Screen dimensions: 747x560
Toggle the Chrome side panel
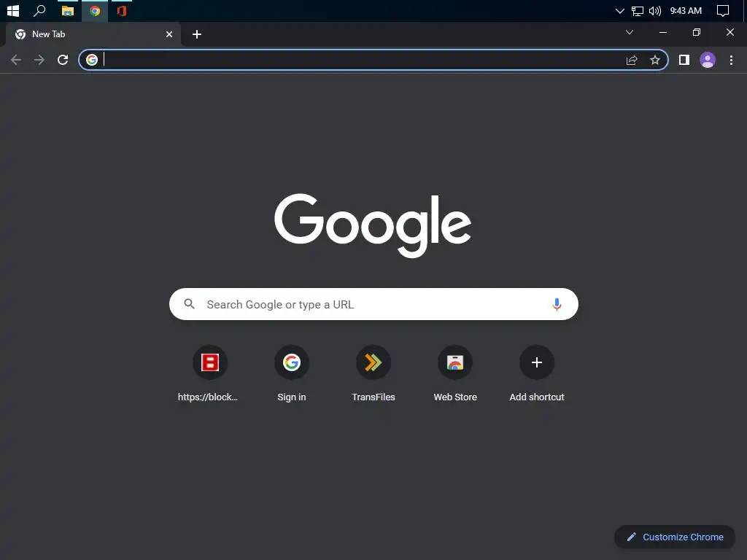(x=684, y=60)
